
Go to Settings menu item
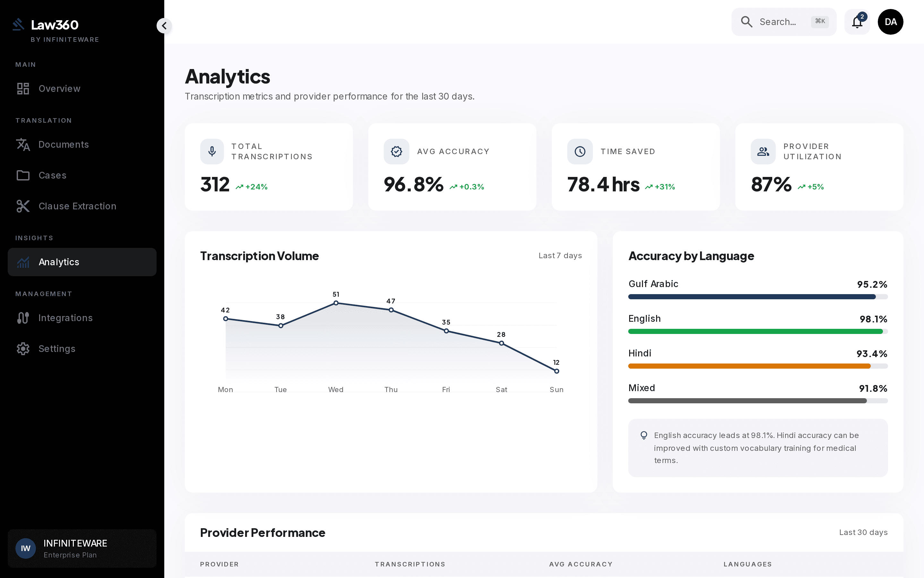pos(82,349)
